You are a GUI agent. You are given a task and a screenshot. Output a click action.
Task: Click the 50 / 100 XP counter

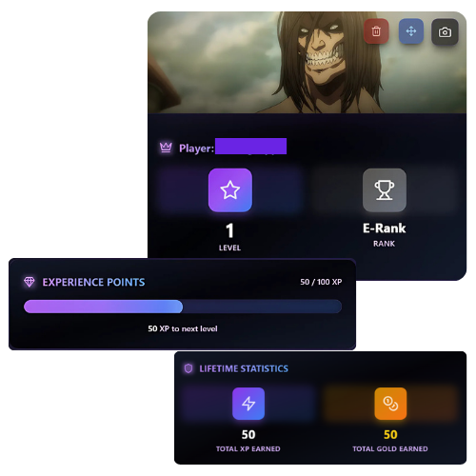(321, 282)
